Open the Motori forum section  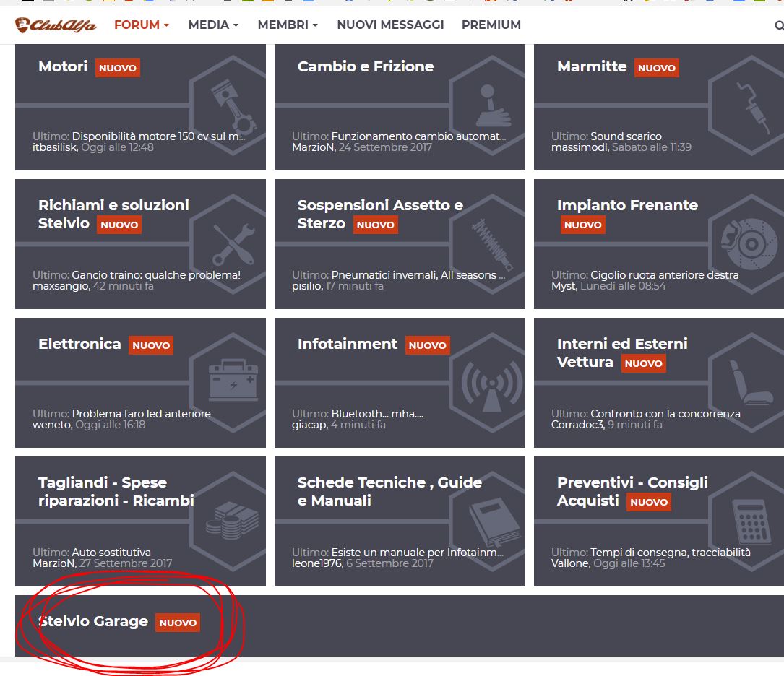pos(63,66)
